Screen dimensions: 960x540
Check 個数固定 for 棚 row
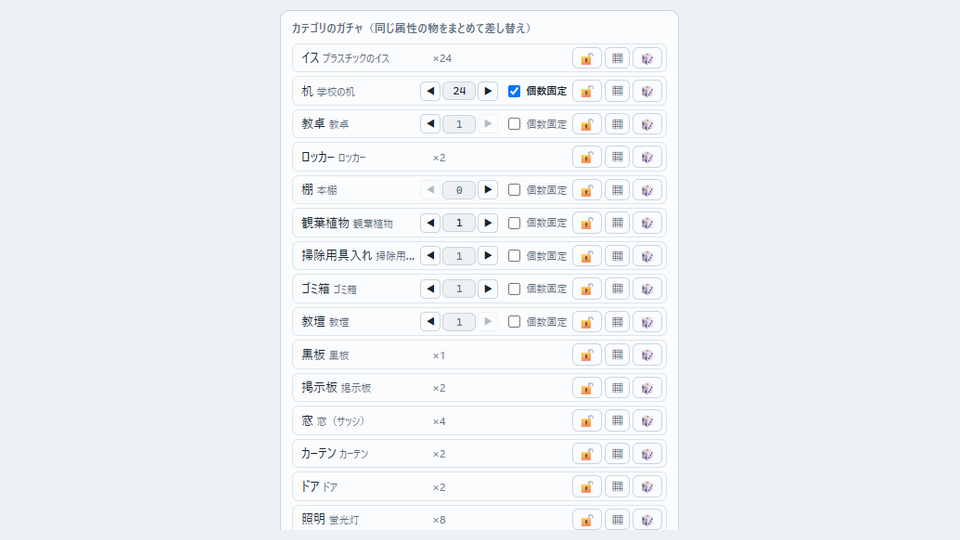[514, 190]
